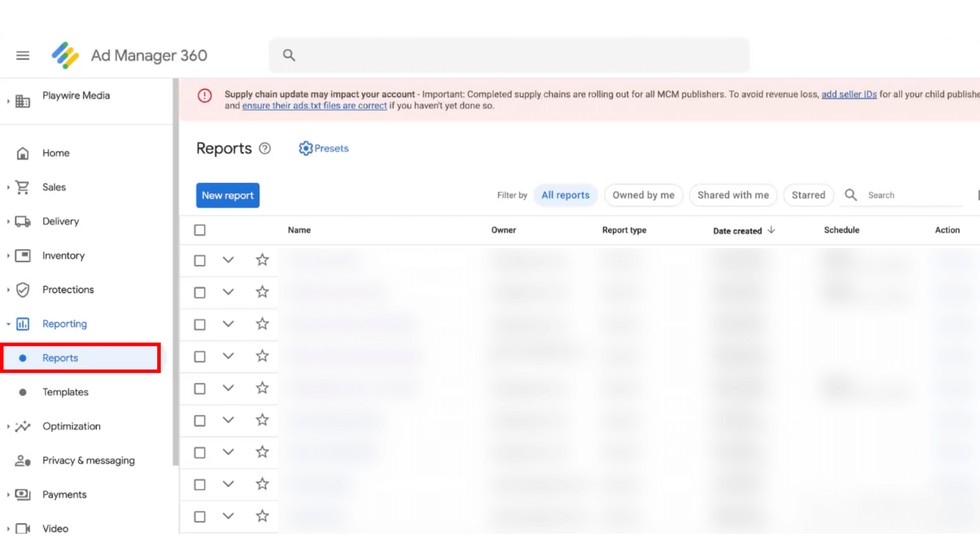Expand first report row dropdown arrow
Screen dimensions: 980x551
228,260
